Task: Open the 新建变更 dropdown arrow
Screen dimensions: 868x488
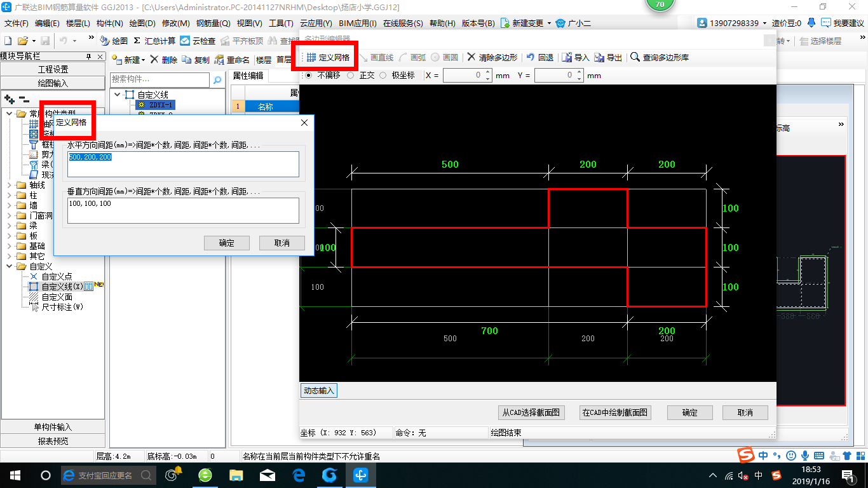Action: [548, 23]
